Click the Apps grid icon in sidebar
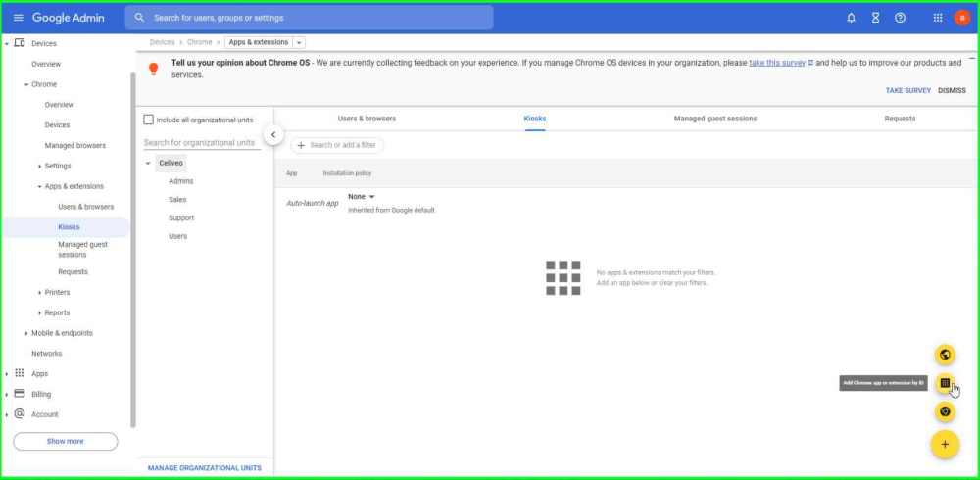980x480 pixels. pos(20,373)
